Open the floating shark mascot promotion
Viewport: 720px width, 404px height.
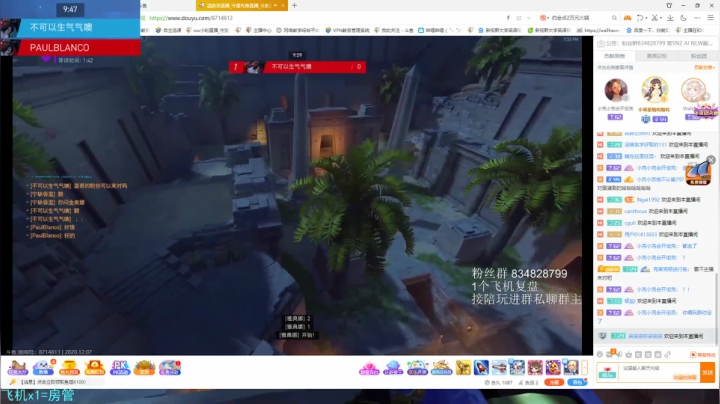tap(698, 174)
